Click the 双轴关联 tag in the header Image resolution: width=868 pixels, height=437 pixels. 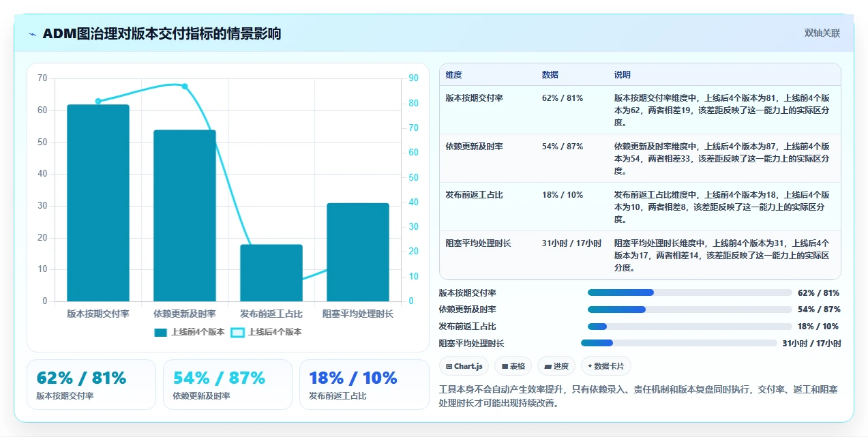coord(822,33)
